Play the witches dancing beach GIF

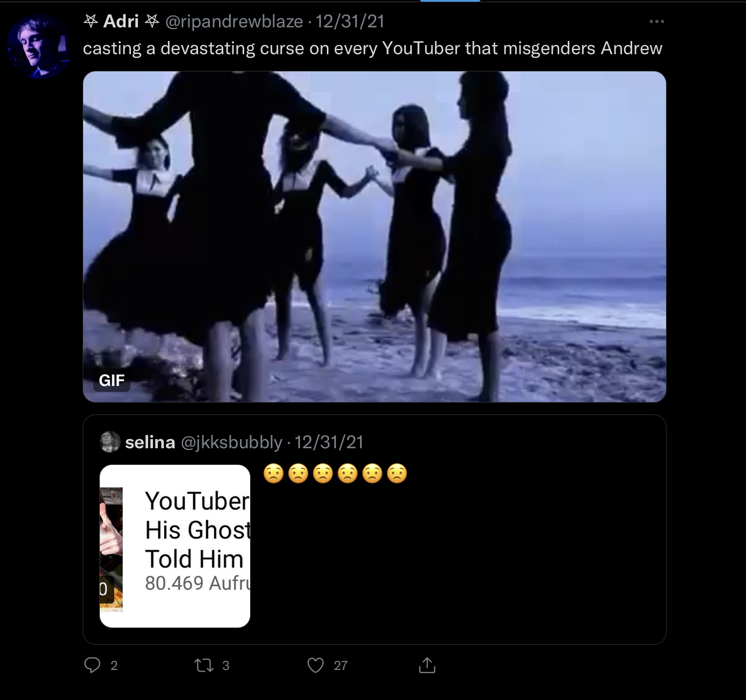tap(375, 237)
